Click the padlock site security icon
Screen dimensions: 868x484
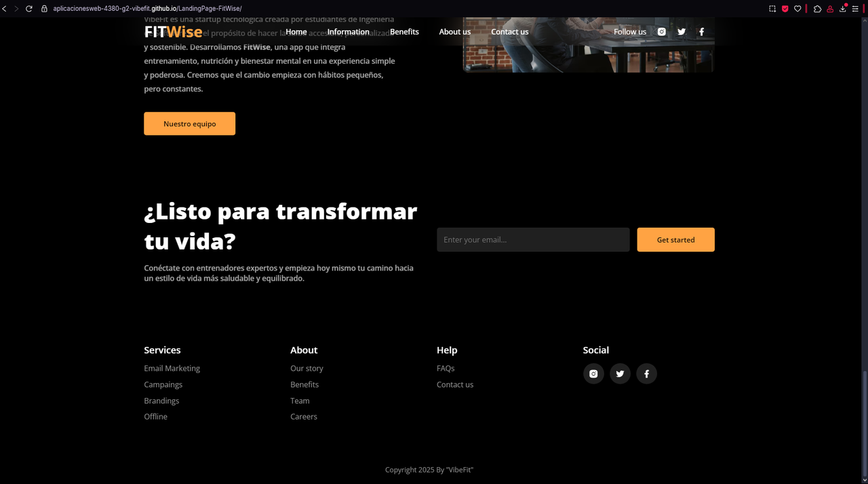[x=44, y=9]
